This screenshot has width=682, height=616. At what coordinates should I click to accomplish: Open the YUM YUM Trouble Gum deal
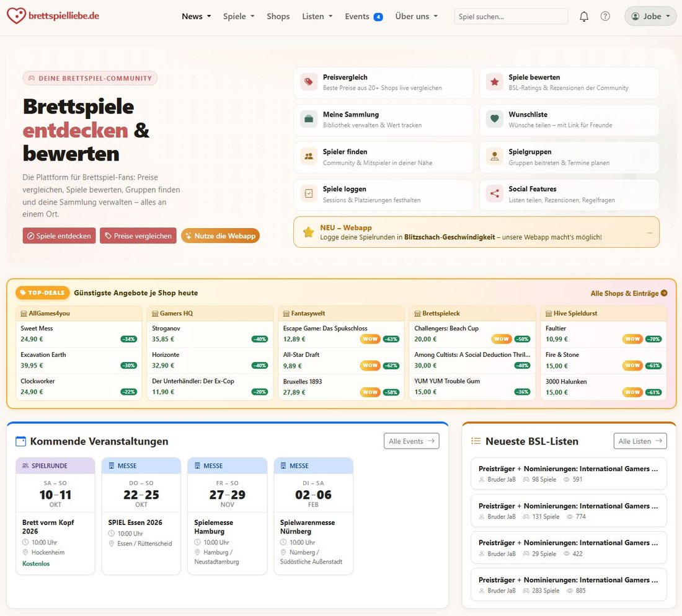tap(472, 387)
